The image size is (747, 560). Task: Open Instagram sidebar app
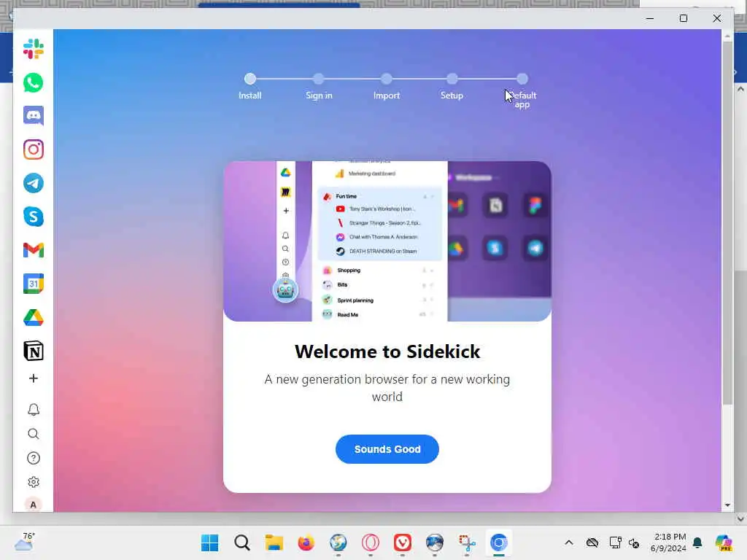[x=34, y=149]
